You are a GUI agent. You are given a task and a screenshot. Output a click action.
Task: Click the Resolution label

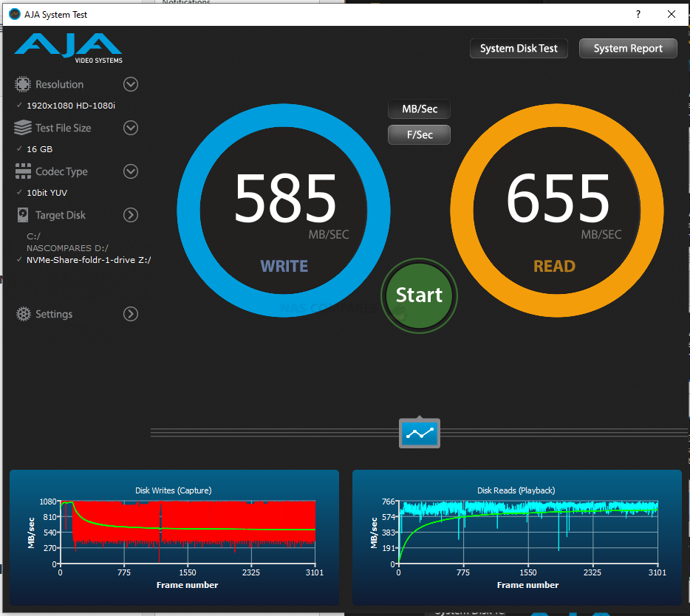click(x=59, y=84)
